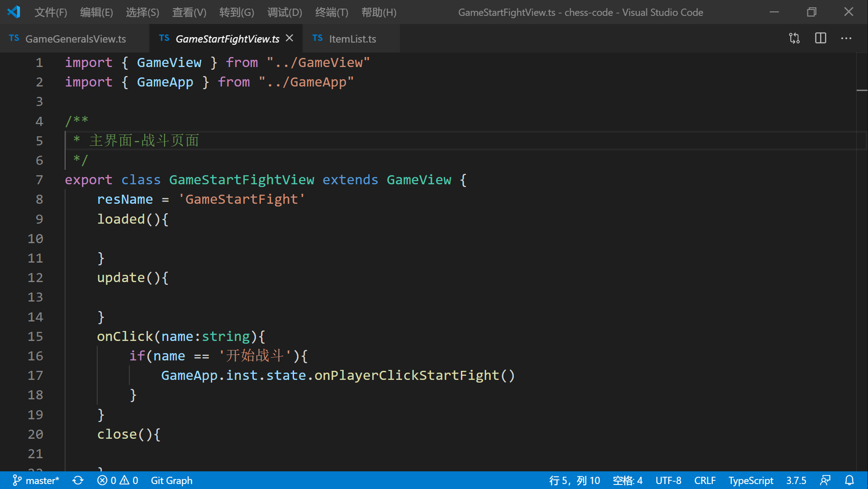Change indentation via 空格: 4
Screen dimensions: 868x489
coord(627,480)
